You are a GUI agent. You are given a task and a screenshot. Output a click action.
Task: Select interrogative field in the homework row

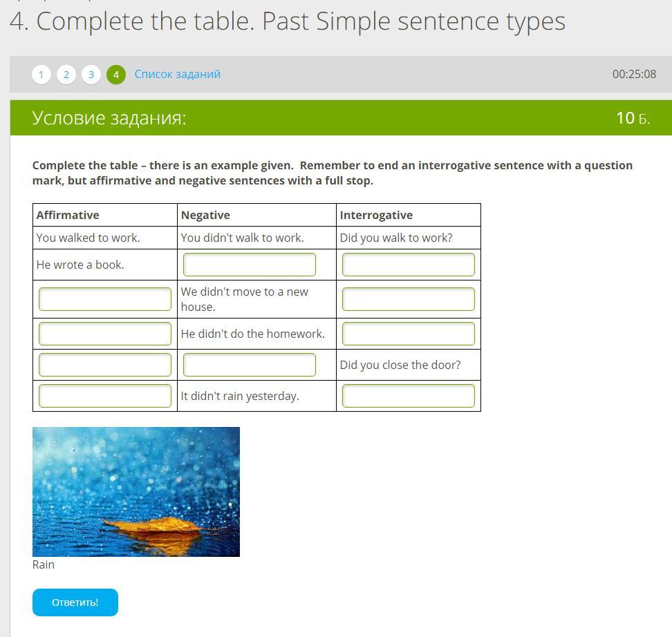(x=409, y=334)
